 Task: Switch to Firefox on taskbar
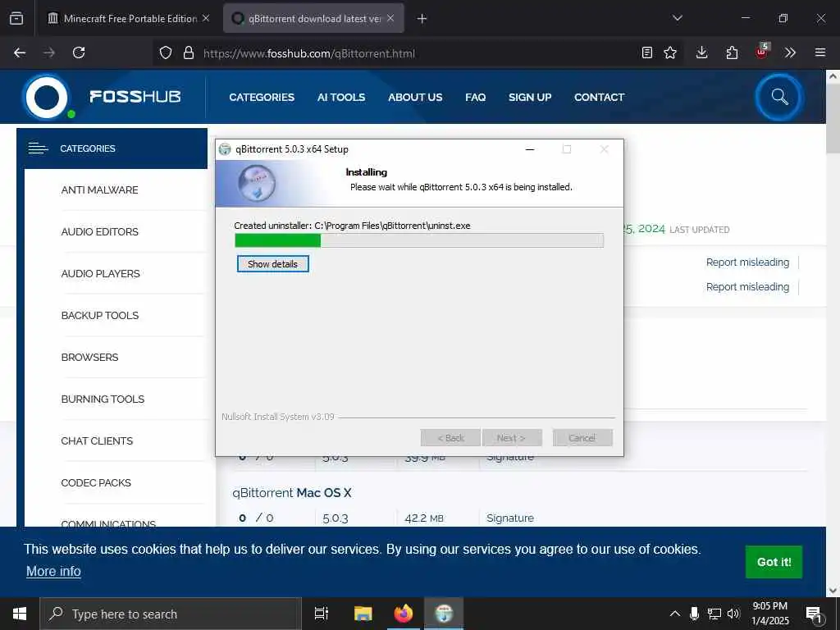point(404,614)
